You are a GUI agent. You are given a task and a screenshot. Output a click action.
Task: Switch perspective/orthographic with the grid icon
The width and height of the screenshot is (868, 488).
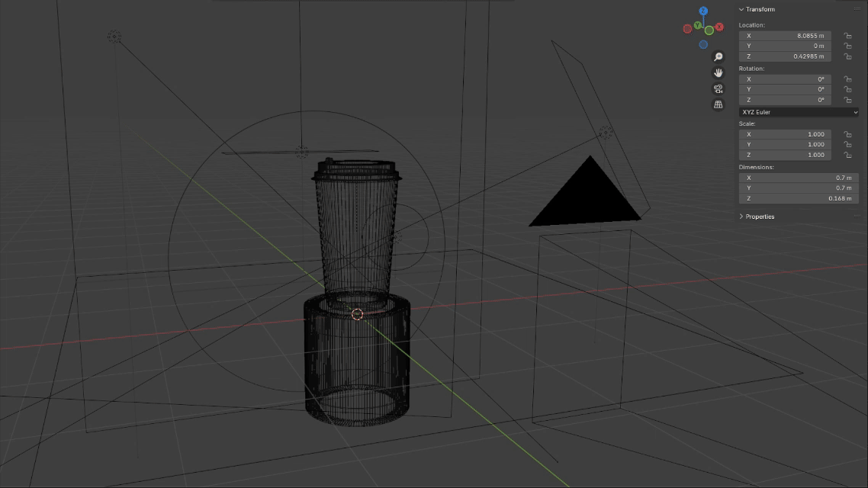click(x=718, y=104)
